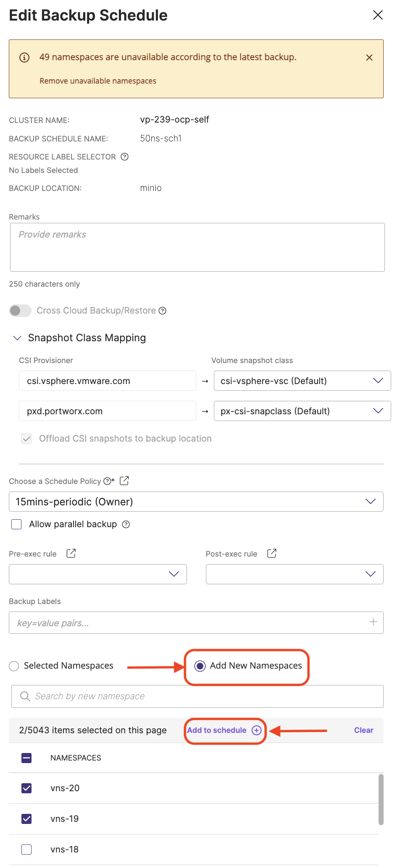Collapse the Snapshot Class Mapping section
400x868 pixels.
point(17,338)
